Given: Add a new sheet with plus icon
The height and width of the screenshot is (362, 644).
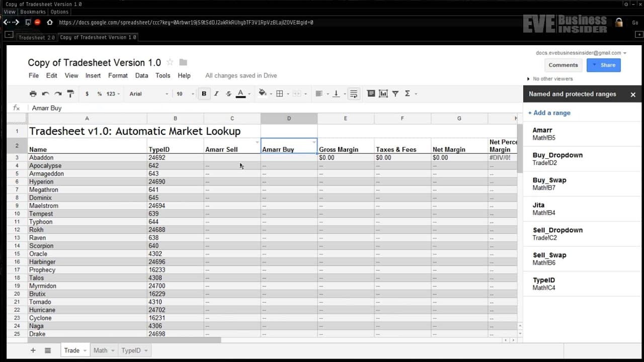Looking at the screenshot, I should [33, 350].
